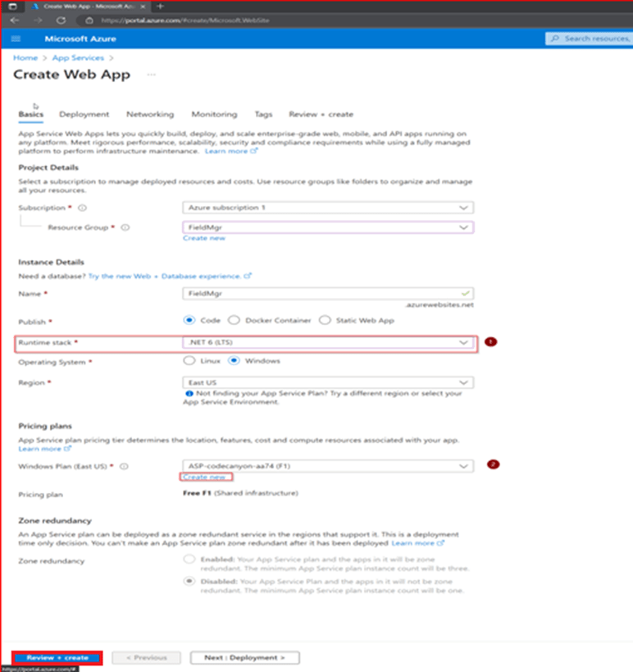
Task: Open Learn more link in Zone redundancy section
Action: [418, 543]
